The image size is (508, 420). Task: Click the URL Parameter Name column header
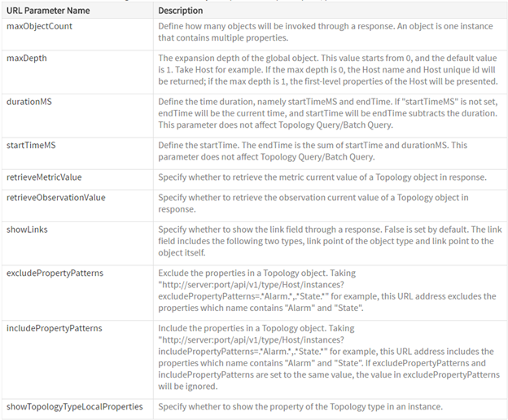[x=48, y=11]
